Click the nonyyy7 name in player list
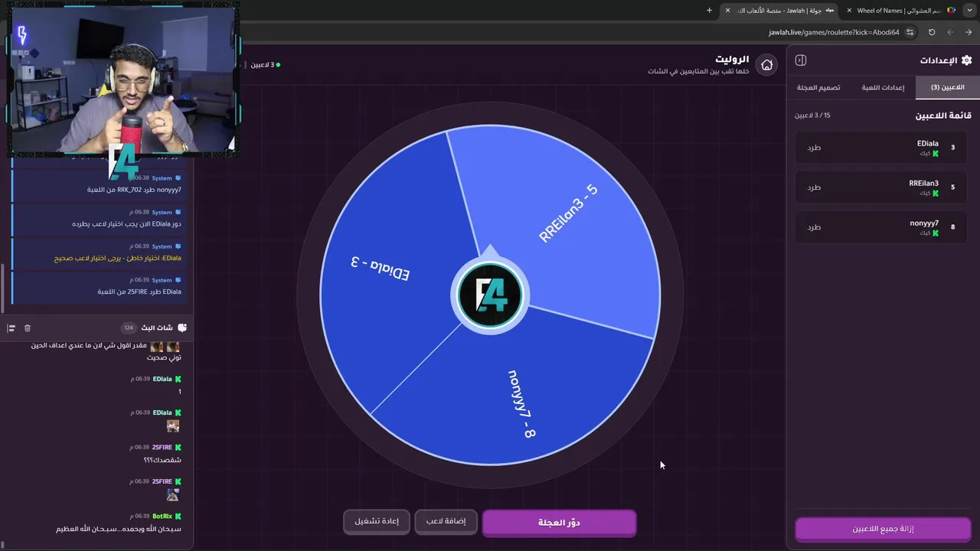 coord(924,223)
